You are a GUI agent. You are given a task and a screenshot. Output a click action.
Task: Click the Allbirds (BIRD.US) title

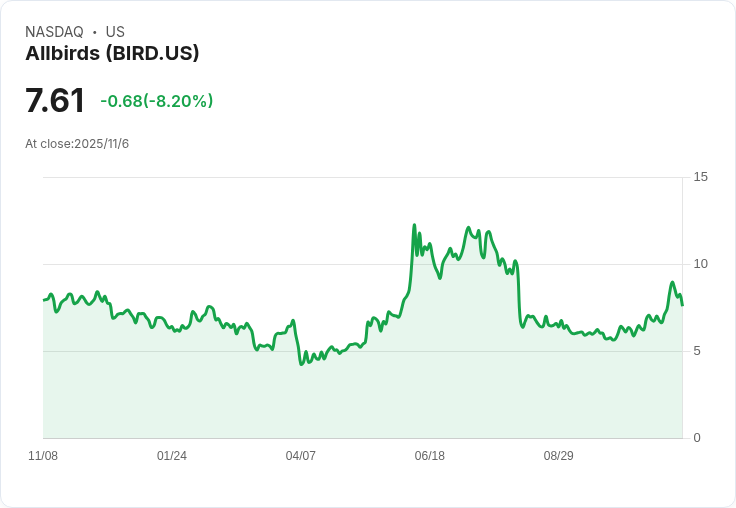tap(112, 54)
